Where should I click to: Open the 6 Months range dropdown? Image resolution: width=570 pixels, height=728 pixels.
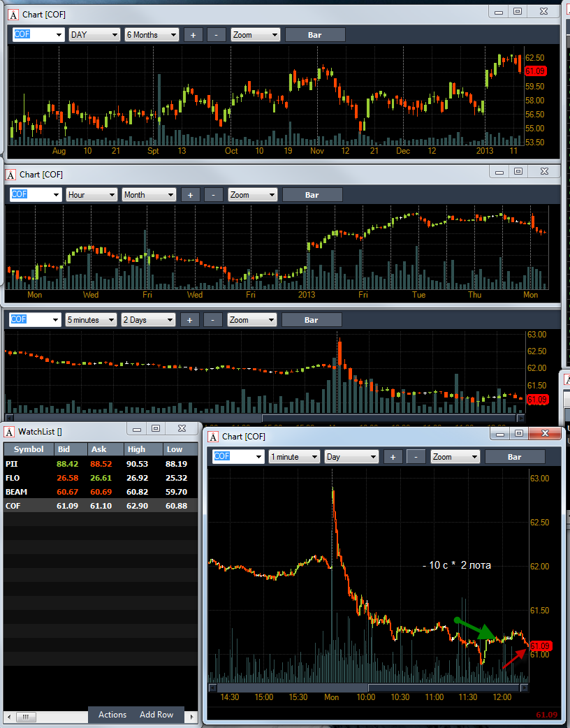click(x=152, y=35)
